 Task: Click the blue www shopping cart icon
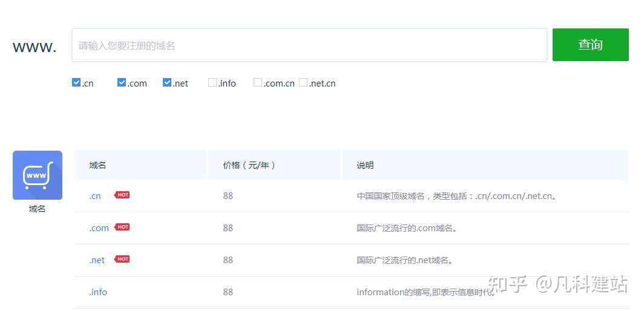(x=38, y=175)
